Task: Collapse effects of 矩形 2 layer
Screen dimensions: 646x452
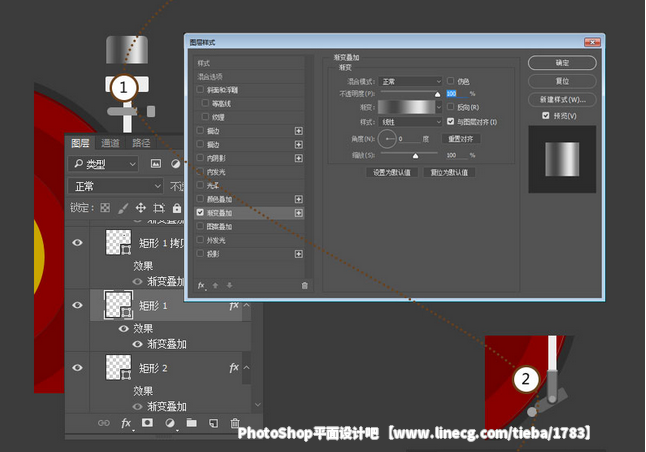Action: click(x=246, y=368)
